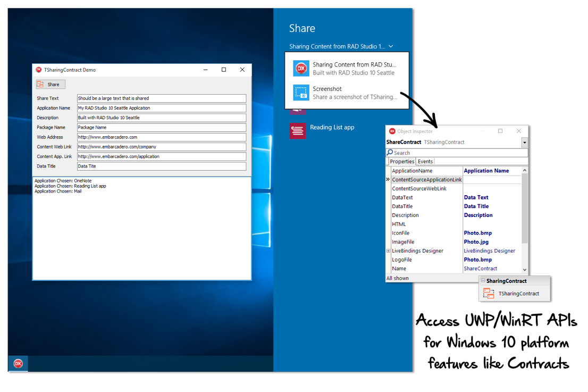Select the ImageFile property row
This screenshot has width=588, height=392.
point(426,242)
